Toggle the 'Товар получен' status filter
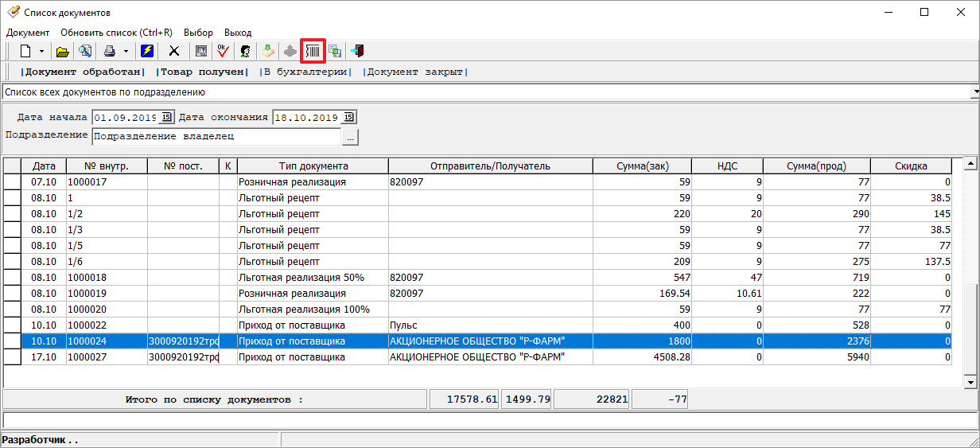980x448 pixels. tap(202, 72)
